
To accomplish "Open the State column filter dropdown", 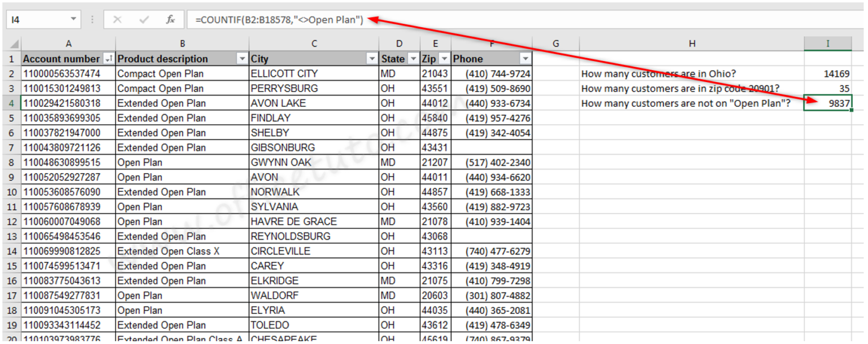I will click(413, 59).
